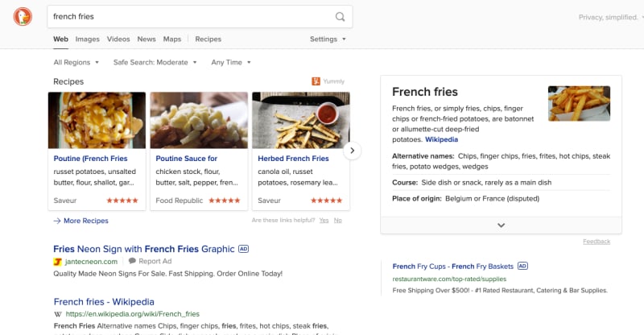Click AD badge on French Fry Cups

[522, 266]
